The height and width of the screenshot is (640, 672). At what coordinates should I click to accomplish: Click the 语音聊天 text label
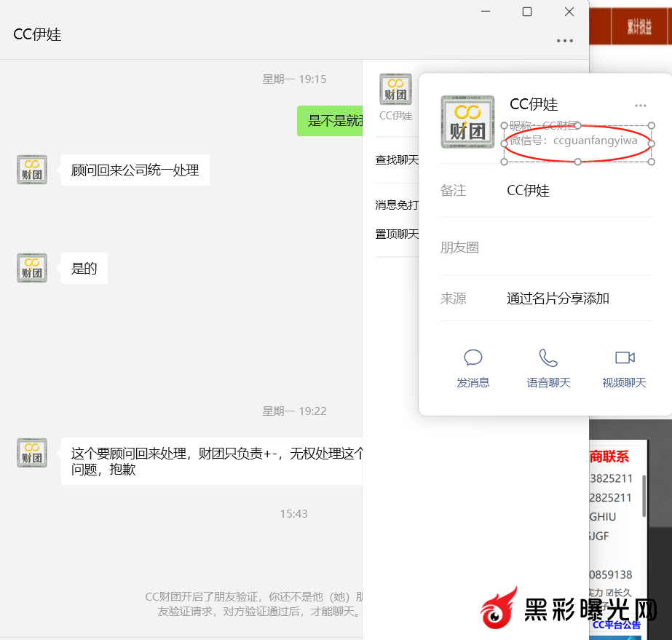pyautogui.click(x=548, y=382)
